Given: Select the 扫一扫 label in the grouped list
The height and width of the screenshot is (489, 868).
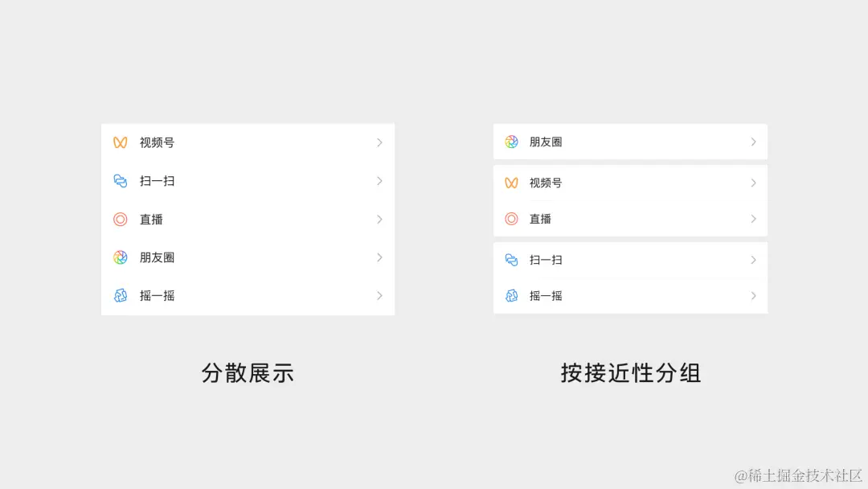Looking at the screenshot, I should tap(546, 260).
